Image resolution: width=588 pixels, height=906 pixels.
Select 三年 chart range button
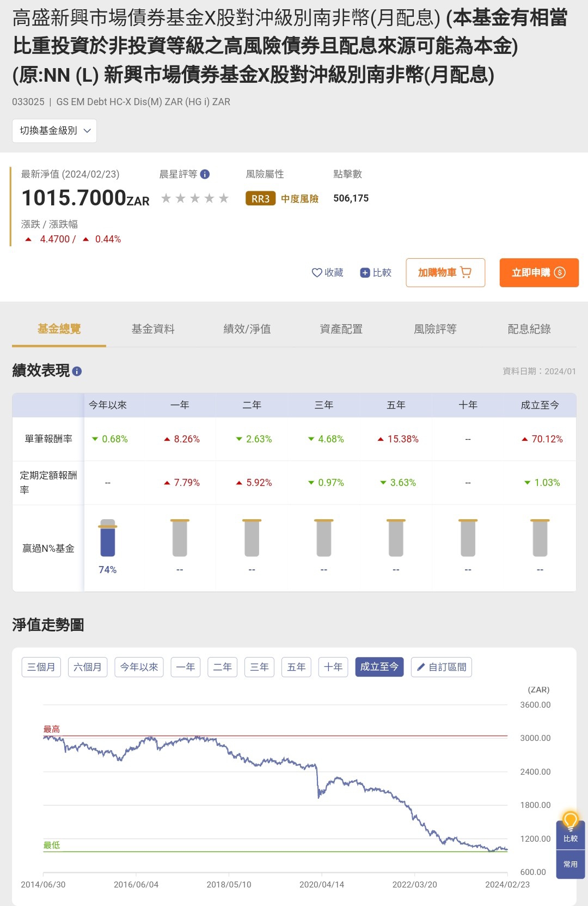pos(260,667)
